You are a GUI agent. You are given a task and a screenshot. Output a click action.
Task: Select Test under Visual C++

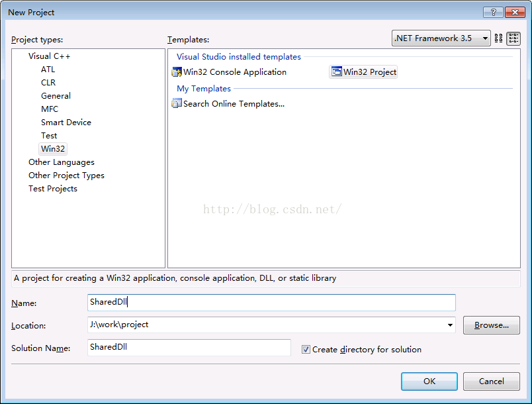(49, 136)
